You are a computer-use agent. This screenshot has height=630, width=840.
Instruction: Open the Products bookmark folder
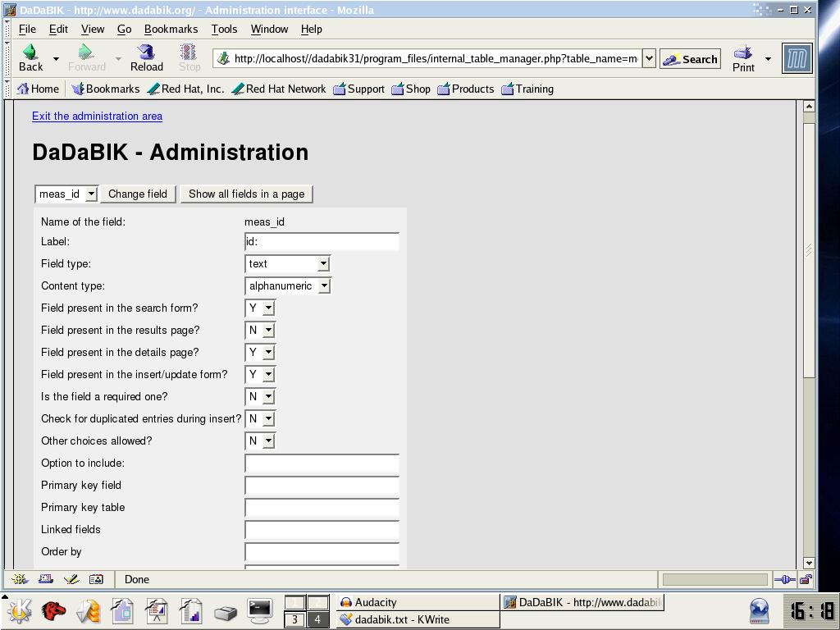coord(466,89)
